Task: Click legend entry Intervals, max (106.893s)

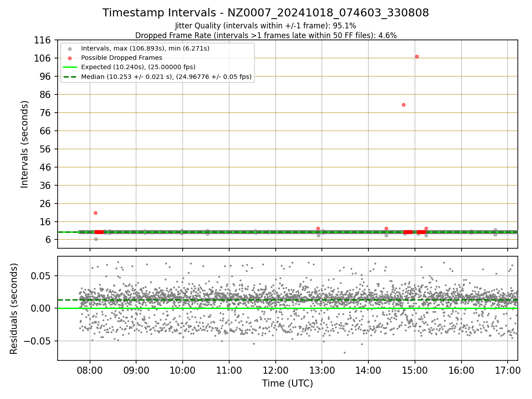Action: pyautogui.click(x=145, y=48)
